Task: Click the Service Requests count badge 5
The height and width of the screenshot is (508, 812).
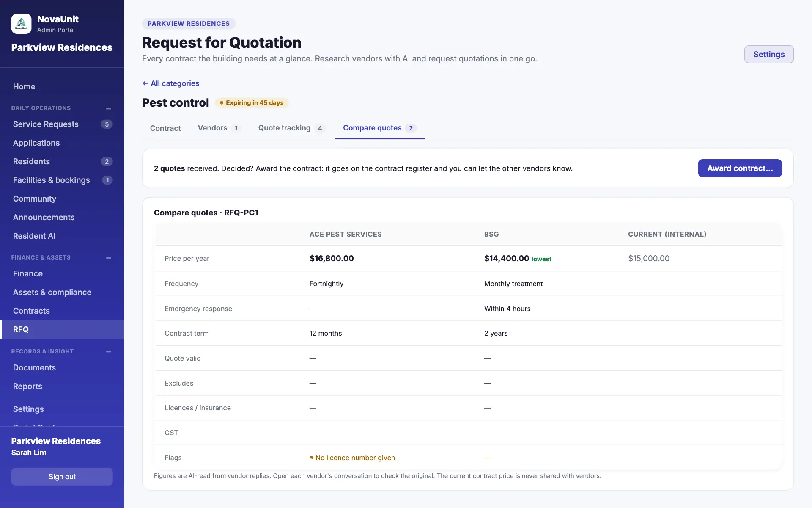Action: tap(107, 124)
